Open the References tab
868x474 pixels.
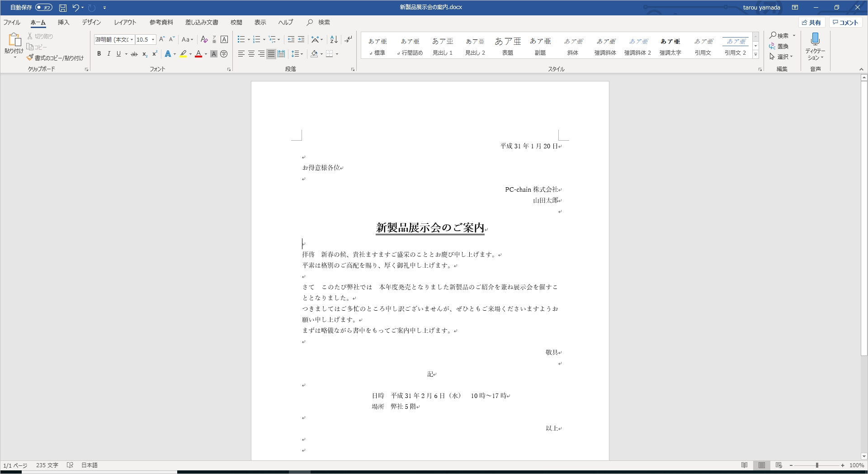click(x=161, y=22)
